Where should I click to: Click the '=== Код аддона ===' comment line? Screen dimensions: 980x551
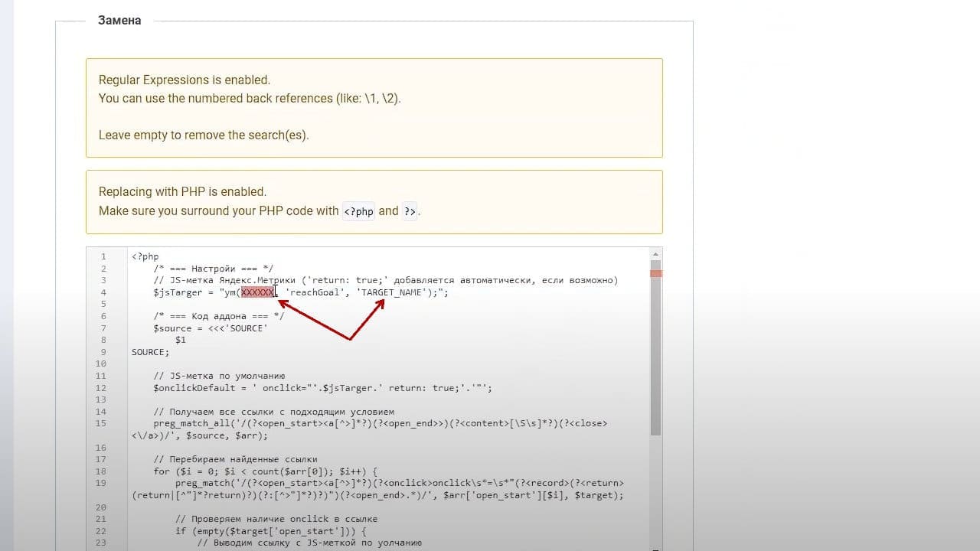coord(218,316)
